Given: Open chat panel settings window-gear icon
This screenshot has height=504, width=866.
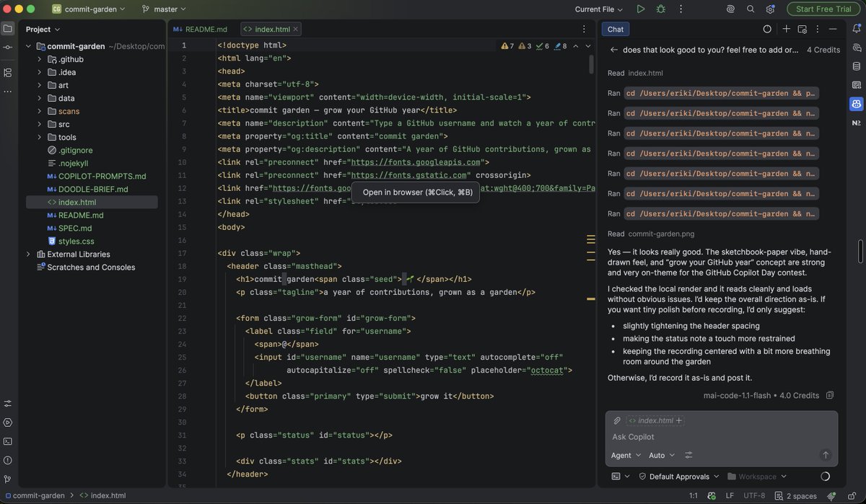Looking at the screenshot, I should [x=802, y=29].
